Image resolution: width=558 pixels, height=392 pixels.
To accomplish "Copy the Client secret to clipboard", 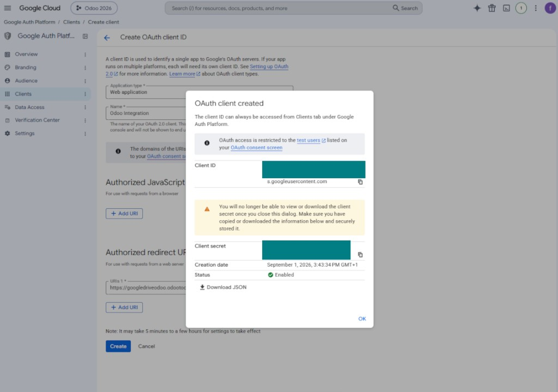I will pos(360,255).
